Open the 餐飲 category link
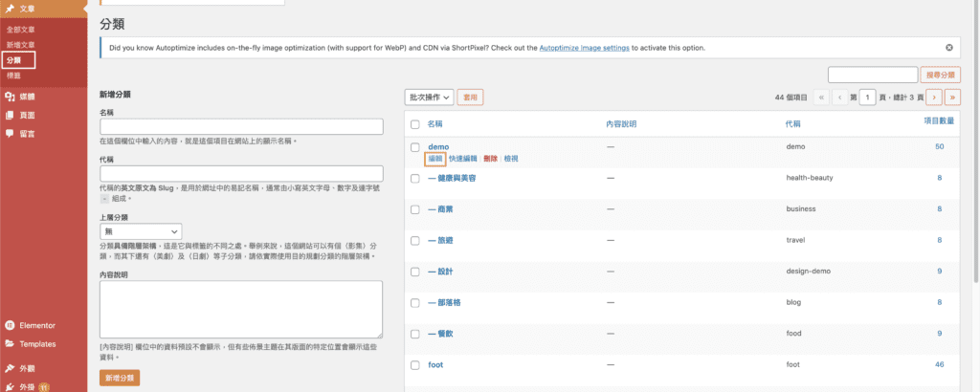Screen dimensions: 980x392 440,334
